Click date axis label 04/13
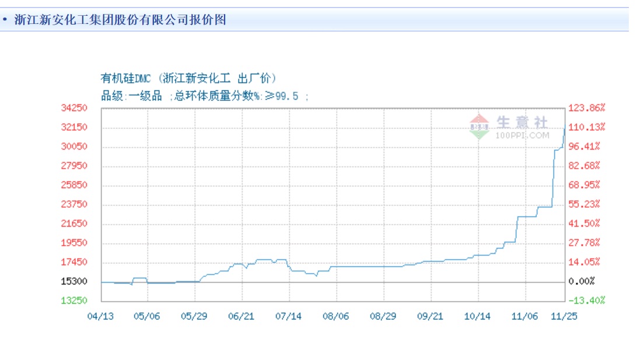This screenshot has width=644, height=338. (100, 316)
